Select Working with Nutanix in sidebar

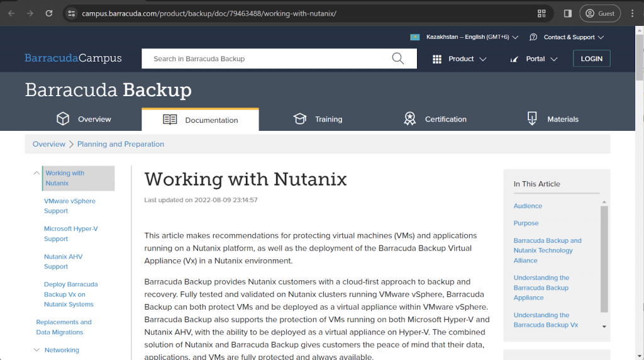tap(79, 178)
